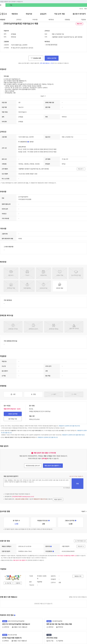Jump to the 모집요강 section tab

(3, 19)
